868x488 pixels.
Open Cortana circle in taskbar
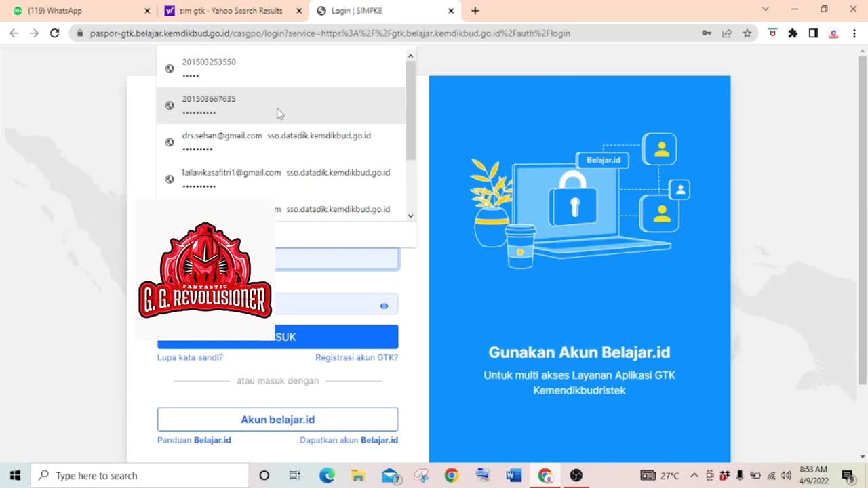264,475
